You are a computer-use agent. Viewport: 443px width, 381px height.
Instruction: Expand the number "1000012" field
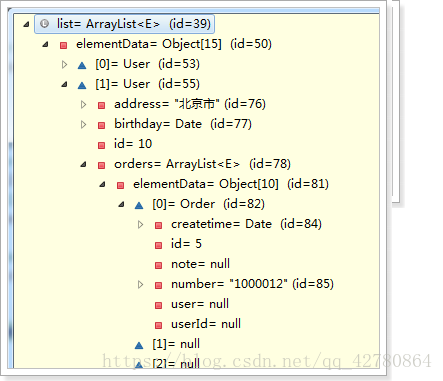click(x=141, y=284)
